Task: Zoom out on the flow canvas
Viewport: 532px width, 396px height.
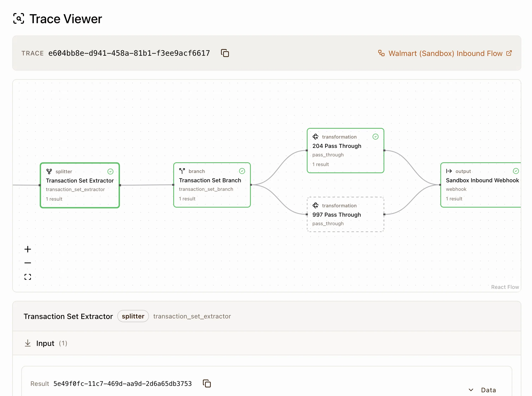Action: click(x=28, y=263)
